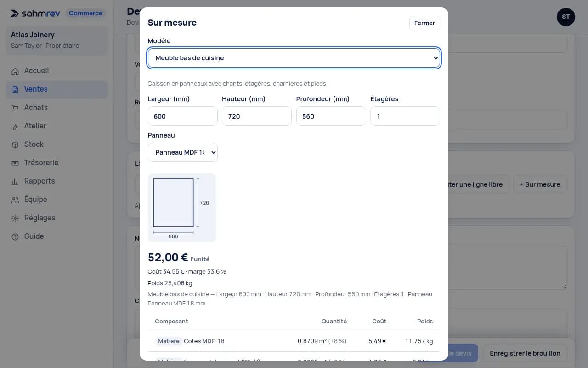Click the 11,757 kg weight cell
Viewport: 588px width, 368px height.
click(x=419, y=341)
